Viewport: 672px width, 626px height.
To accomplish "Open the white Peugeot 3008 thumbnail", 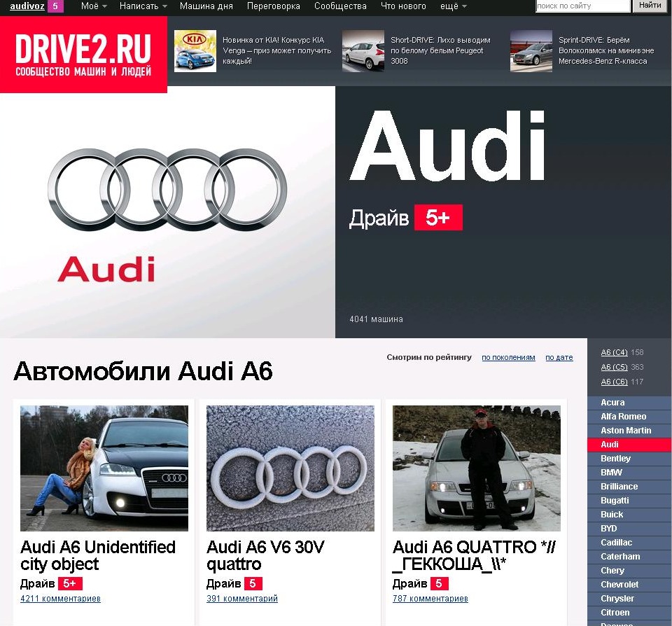I will 363,51.
